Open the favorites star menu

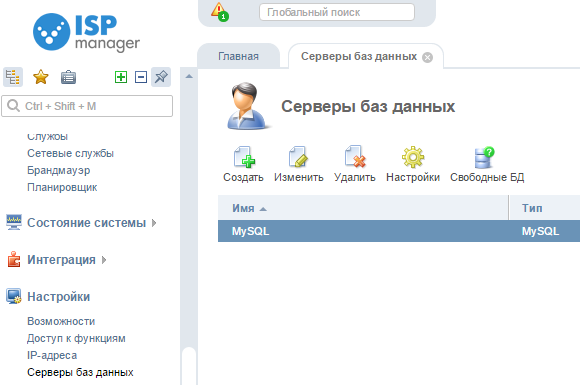(x=41, y=77)
